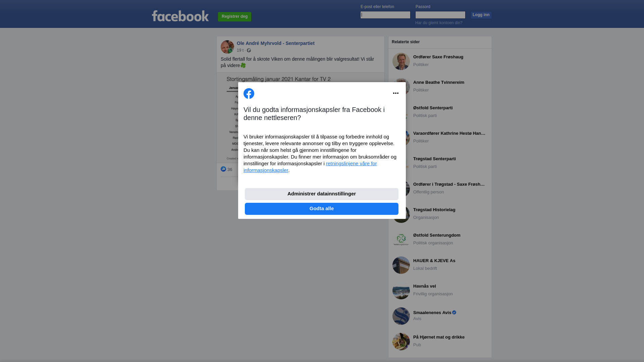Focus the Passord input field
This screenshot has width=644, height=362.
[440, 15]
